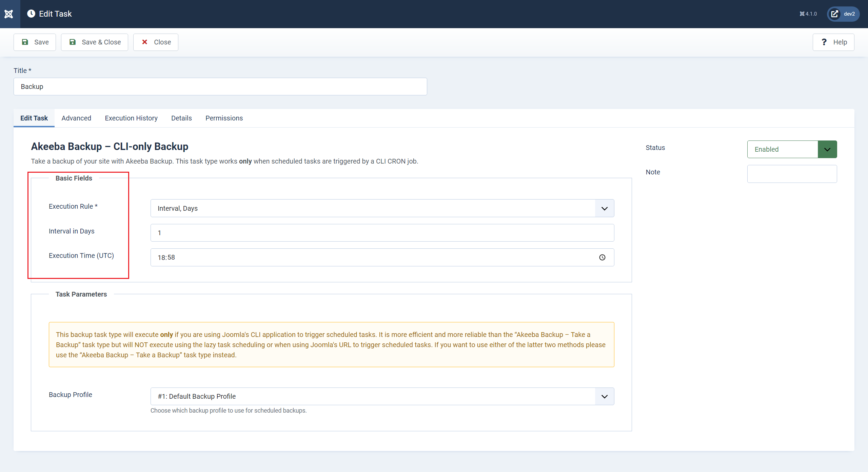Switch to the Advanced tab
The width and height of the screenshot is (868, 472).
tap(76, 118)
